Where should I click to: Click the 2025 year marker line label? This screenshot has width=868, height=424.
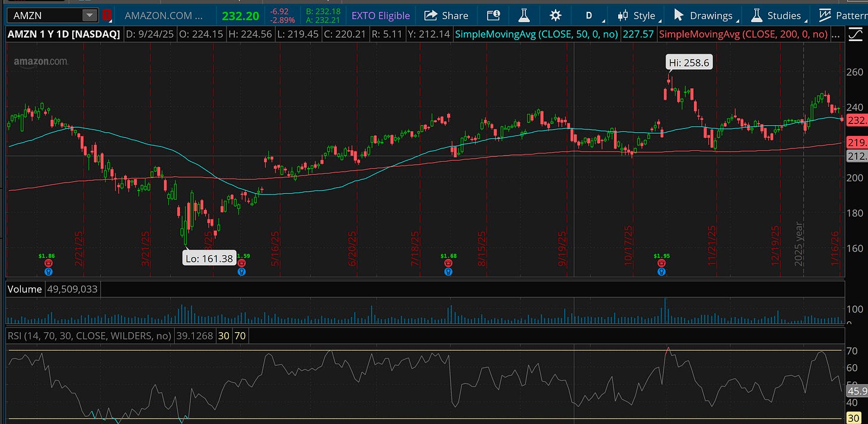click(799, 244)
